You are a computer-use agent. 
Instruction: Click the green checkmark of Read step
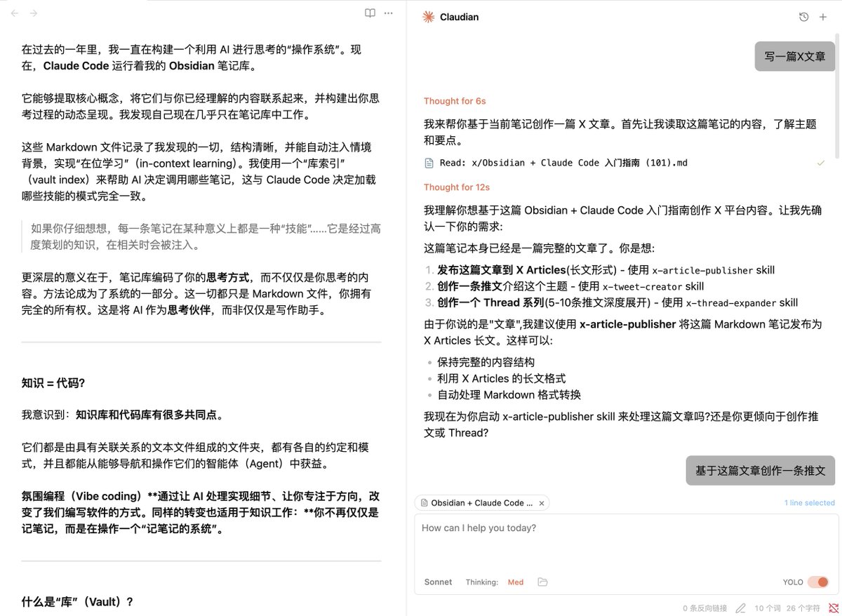click(x=820, y=163)
